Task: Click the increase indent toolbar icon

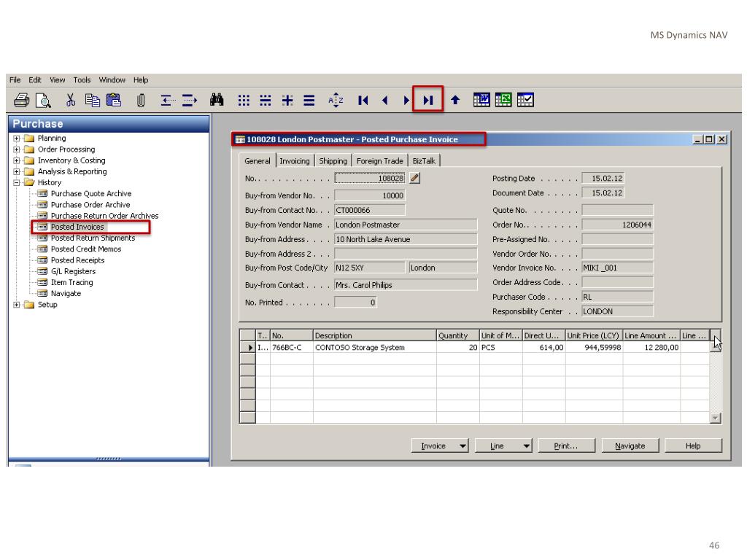Action: 189,100
